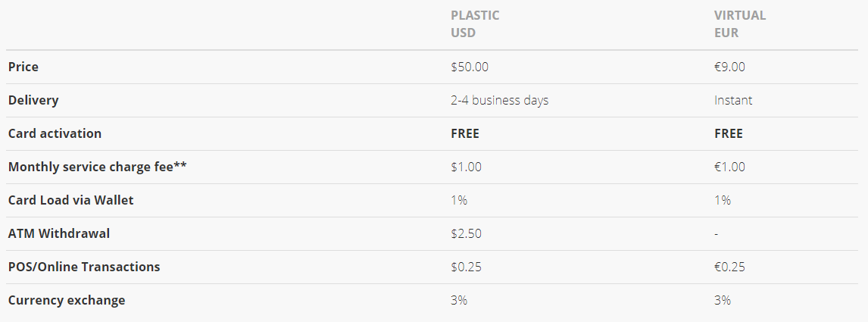Select the ATM Withdrawal row label
This screenshot has height=322, width=868.
58,233
